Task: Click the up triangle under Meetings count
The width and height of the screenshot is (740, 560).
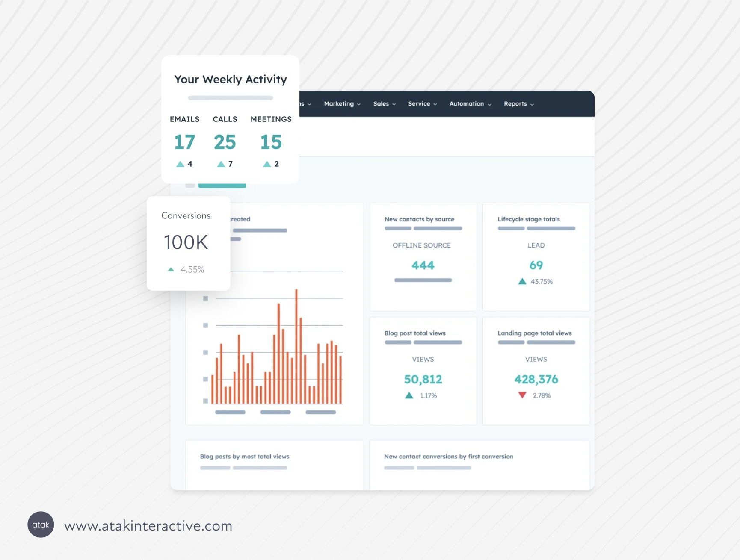Action: click(267, 164)
